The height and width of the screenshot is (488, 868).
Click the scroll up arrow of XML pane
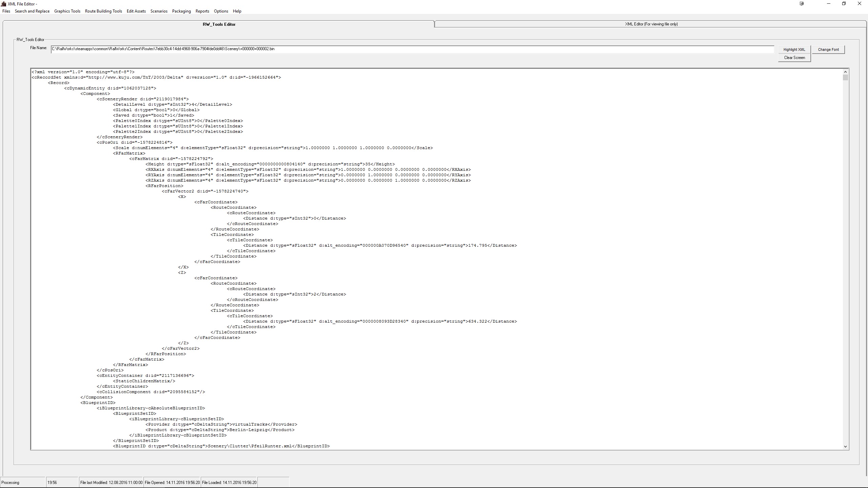[845, 72]
